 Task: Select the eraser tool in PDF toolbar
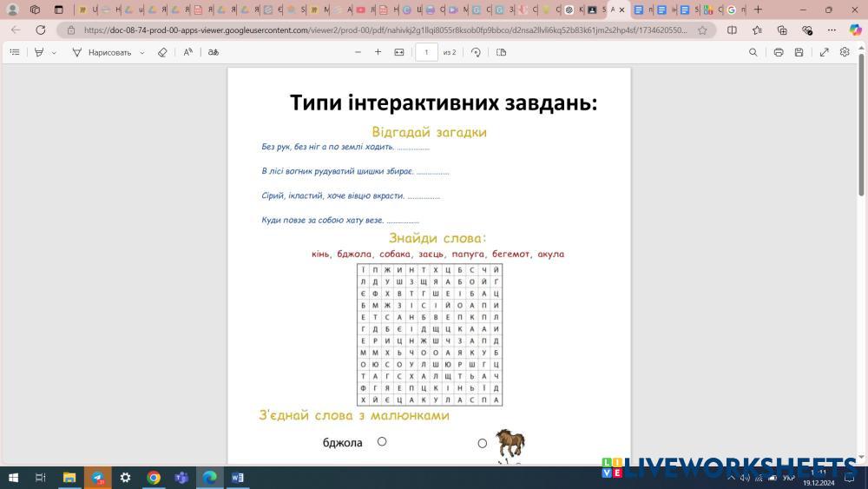point(162,52)
